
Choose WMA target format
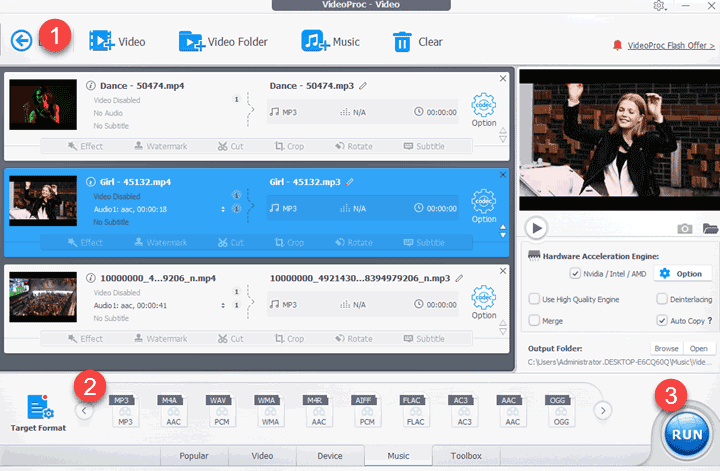pyautogui.click(x=268, y=410)
